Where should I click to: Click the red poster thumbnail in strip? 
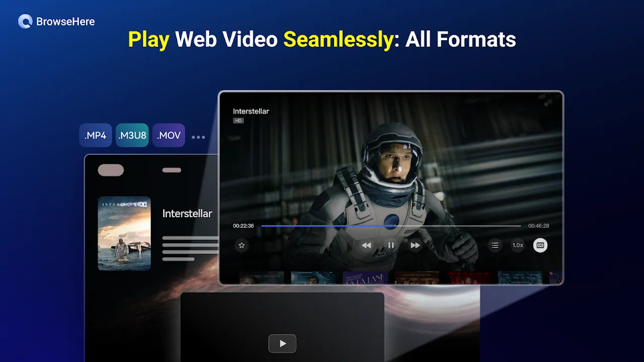pyautogui.click(x=469, y=278)
